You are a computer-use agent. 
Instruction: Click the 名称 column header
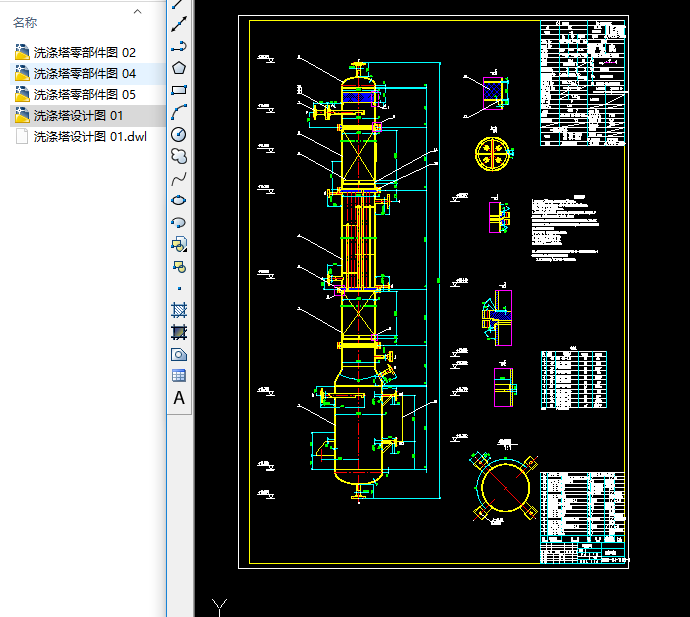25,22
